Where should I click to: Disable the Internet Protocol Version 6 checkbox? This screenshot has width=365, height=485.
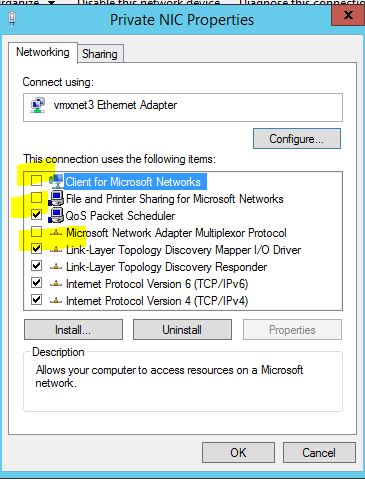click(x=36, y=283)
